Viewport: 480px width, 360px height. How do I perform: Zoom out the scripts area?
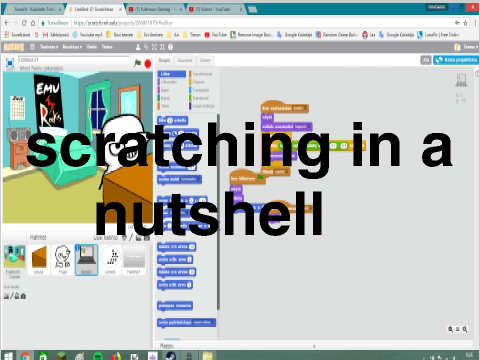[x=451, y=329]
